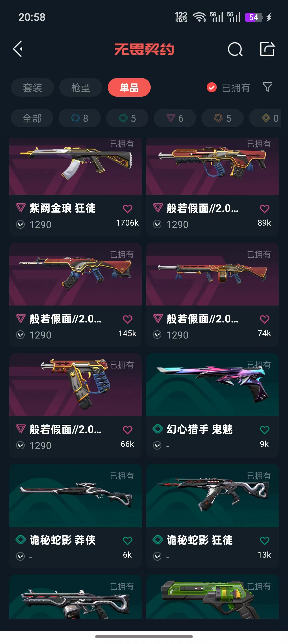This screenshot has height=644, width=288.
Task: Select the 全部 all filter chip
Action: pos(32,118)
